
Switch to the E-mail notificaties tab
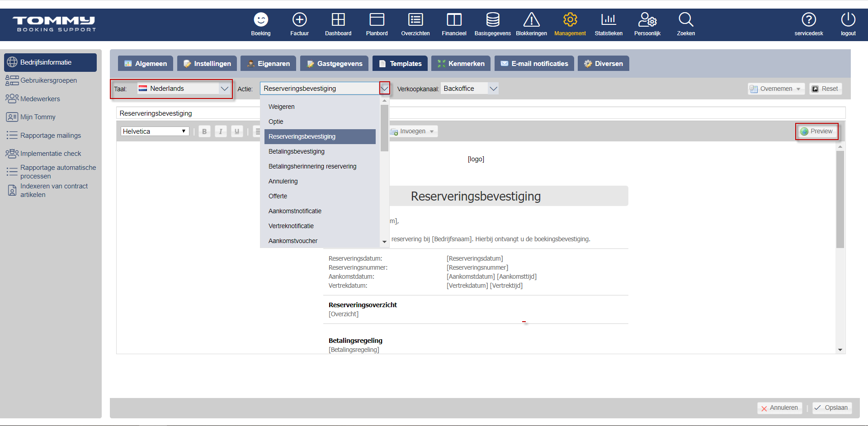click(x=534, y=64)
